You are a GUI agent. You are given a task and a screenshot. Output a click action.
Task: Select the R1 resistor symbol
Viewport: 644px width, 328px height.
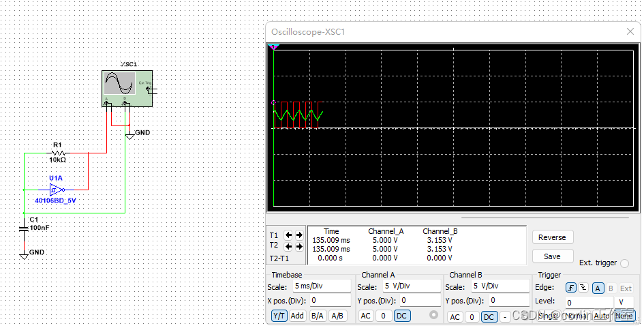click(x=57, y=153)
